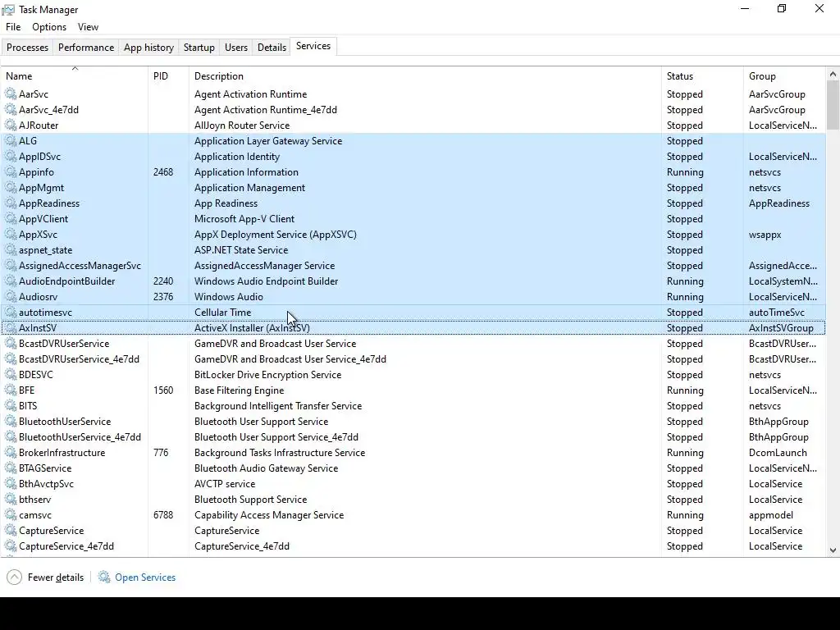
Task: Click the service icon next to AppXSvc
Action: [x=11, y=234]
